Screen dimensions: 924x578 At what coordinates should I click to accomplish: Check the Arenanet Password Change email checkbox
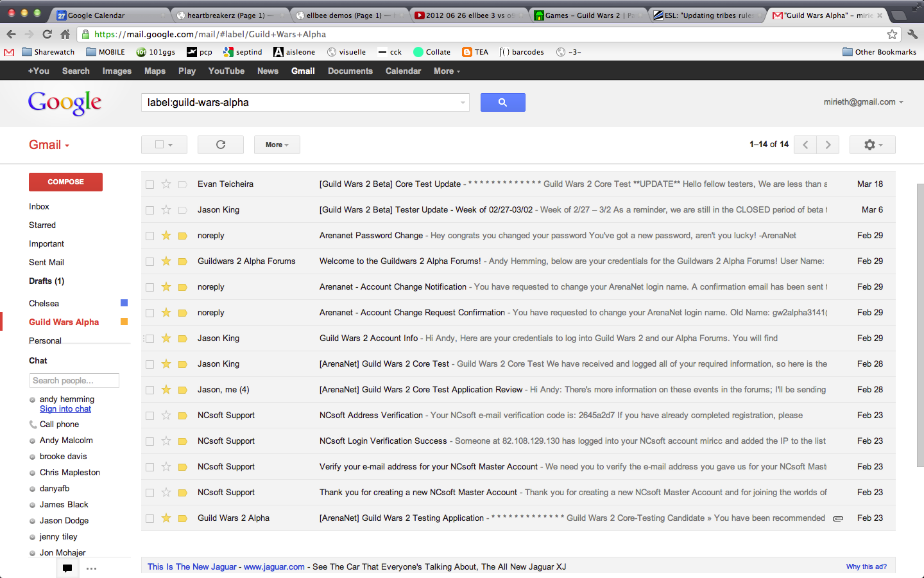[150, 236]
